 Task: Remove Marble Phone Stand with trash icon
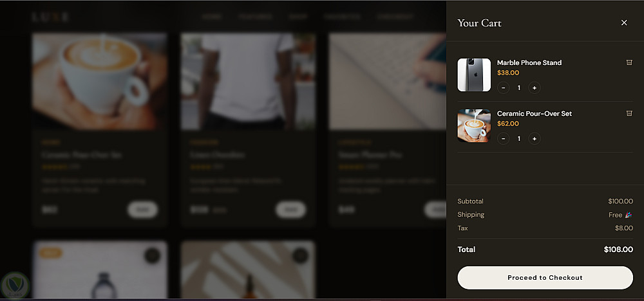pyautogui.click(x=629, y=62)
